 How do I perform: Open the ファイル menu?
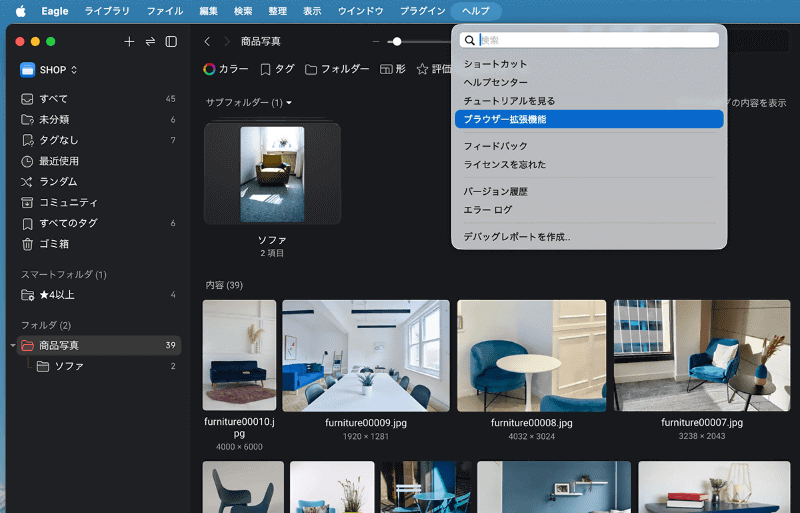pos(164,11)
